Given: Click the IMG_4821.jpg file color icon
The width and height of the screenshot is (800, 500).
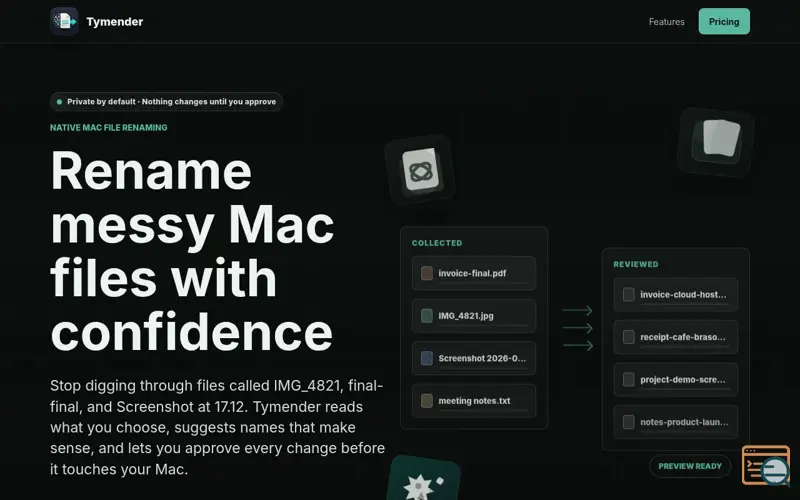Looking at the screenshot, I should click(427, 316).
